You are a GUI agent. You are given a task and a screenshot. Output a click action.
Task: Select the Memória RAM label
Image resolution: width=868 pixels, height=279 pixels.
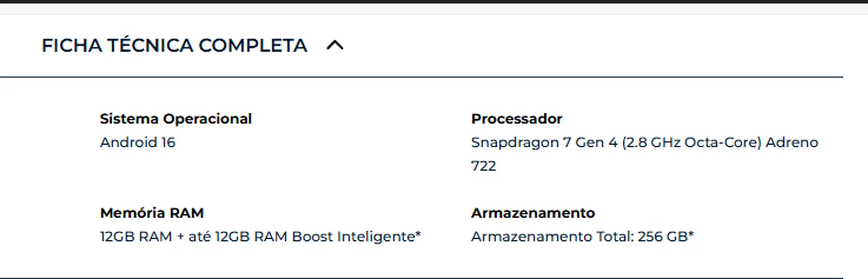(152, 213)
